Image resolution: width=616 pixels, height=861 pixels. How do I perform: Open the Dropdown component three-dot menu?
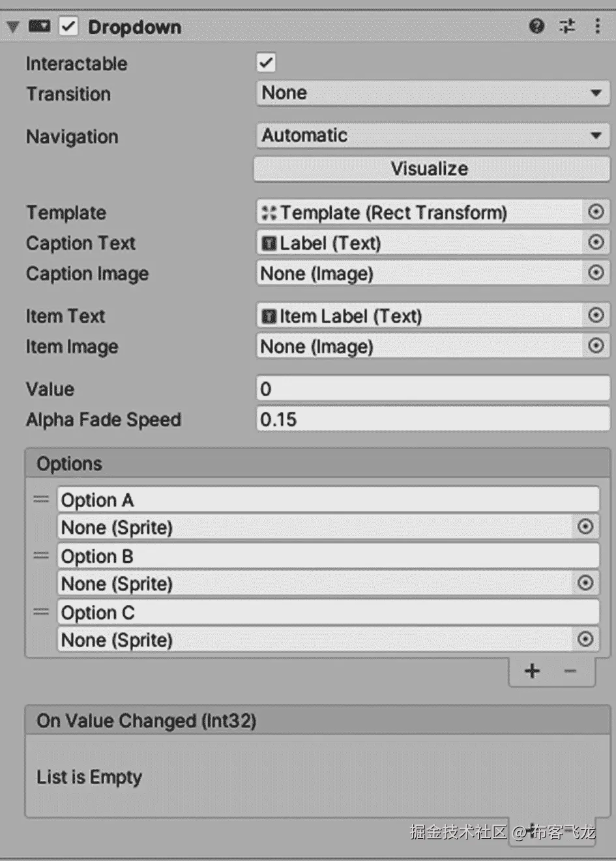[597, 26]
